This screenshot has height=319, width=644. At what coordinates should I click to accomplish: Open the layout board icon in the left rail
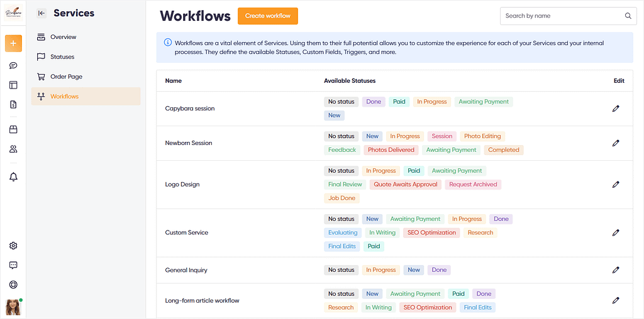coord(13,85)
